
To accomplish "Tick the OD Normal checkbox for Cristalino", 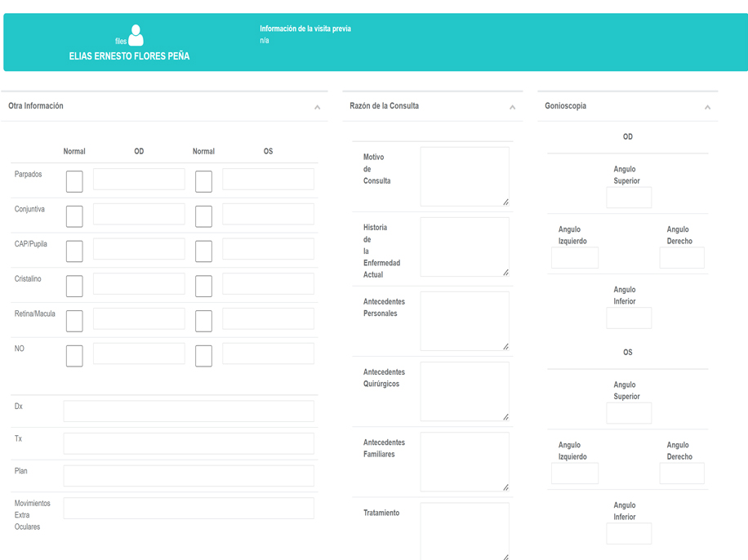I will pyautogui.click(x=74, y=286).
